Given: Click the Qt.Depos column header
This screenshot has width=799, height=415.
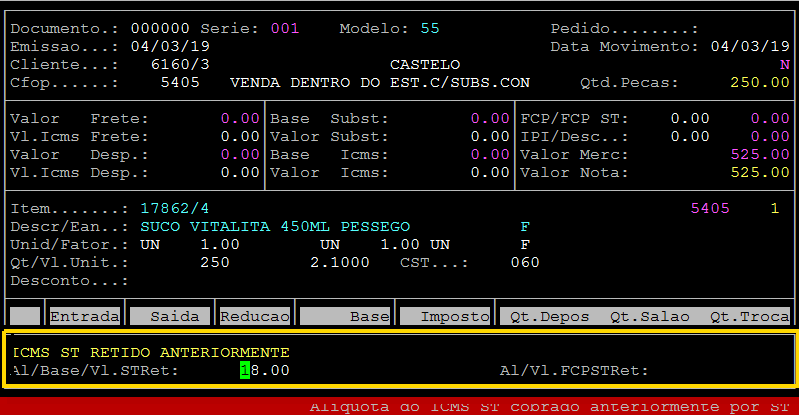Looking at the screenshot, I should point(549,316).
